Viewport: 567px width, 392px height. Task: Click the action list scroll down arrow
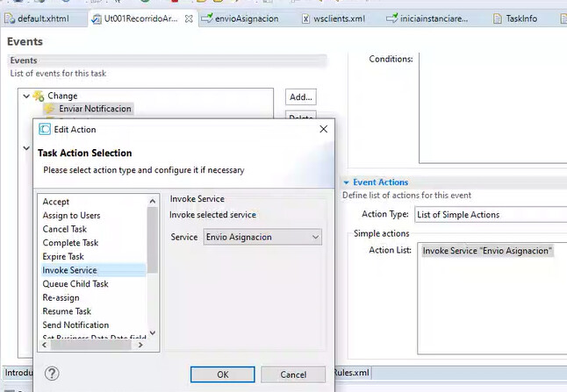click(153, 332)
